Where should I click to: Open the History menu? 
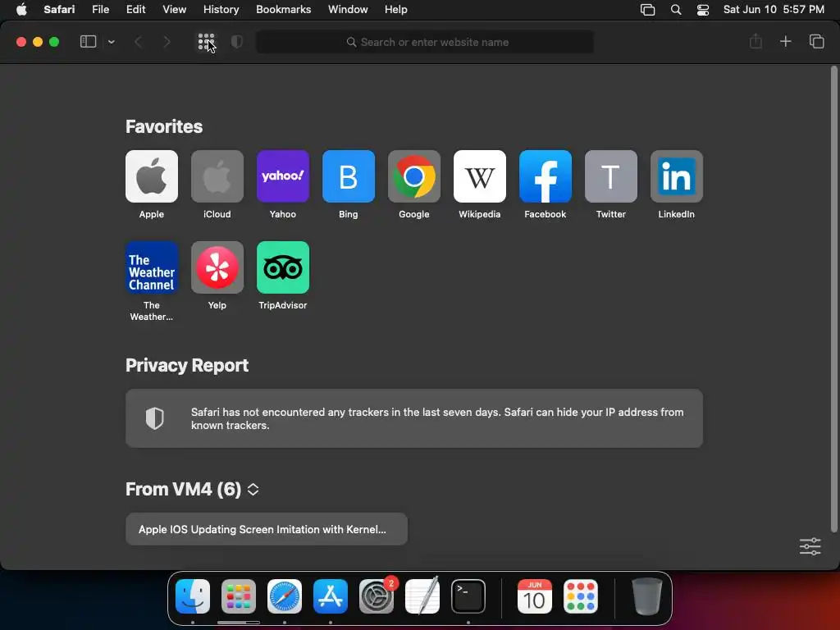click(221, 10)
